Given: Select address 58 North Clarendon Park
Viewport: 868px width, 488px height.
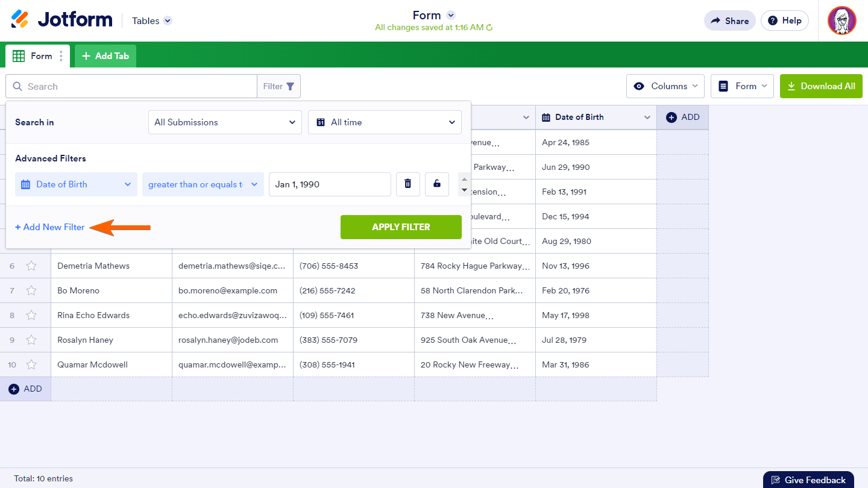Looking at the screenshot, I should 475,290.
